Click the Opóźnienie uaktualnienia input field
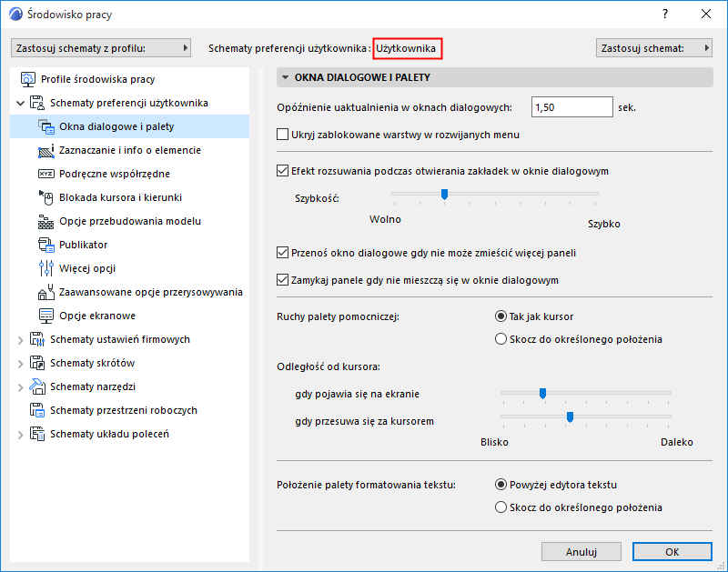The height and width of the screenshot is (572, 728). pyautogui.click(x=572, y=107)
